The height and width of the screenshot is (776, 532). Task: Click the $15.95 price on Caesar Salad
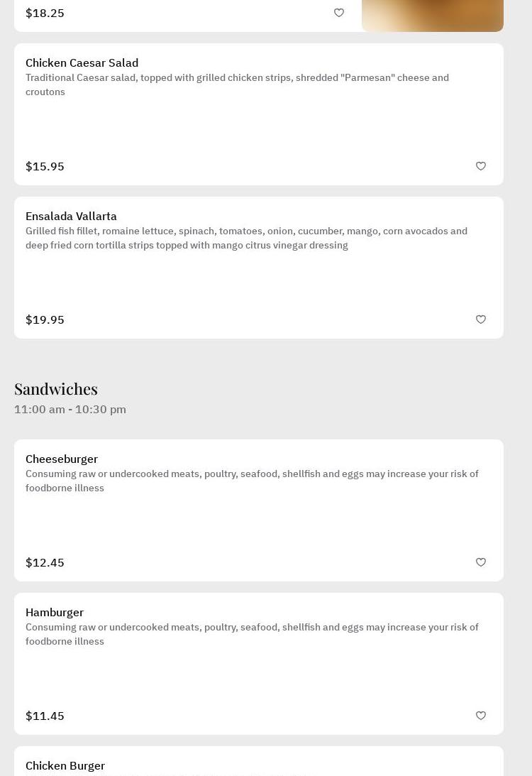point(45,166)
